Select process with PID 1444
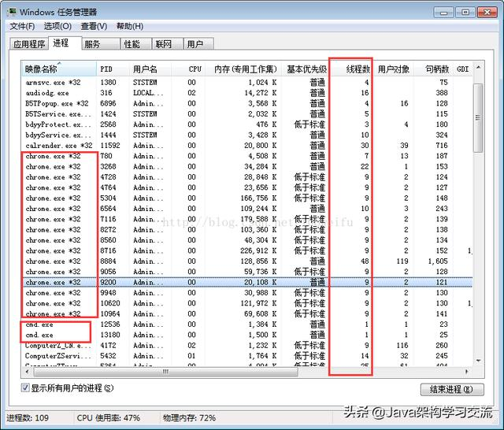504x430 pixels. [x=247, y=135]
